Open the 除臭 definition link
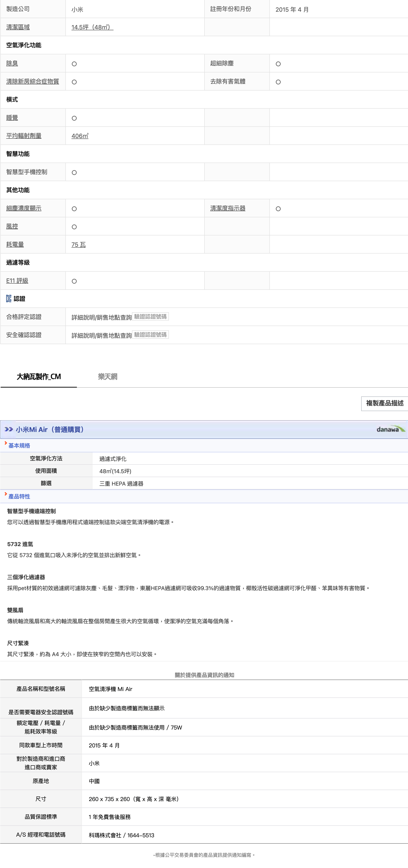This screenshot has height=868, width=408. [12, 63]
